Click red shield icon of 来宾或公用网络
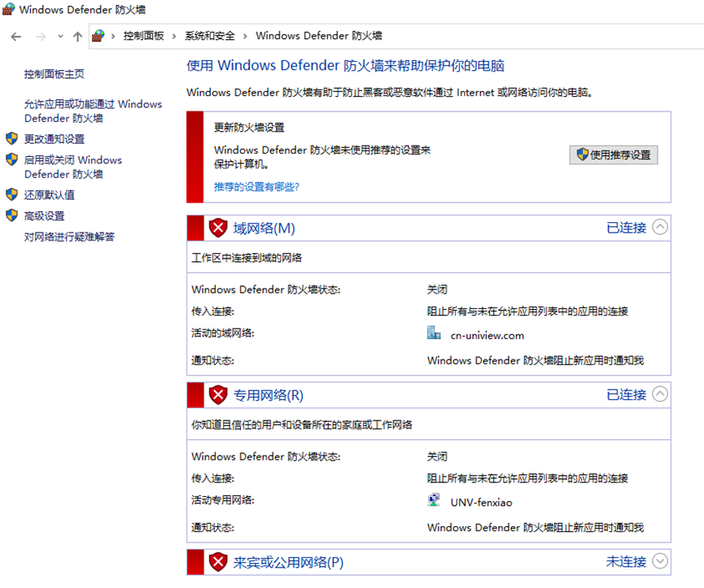This screenshot has width=704, height=588. [218, 561]
